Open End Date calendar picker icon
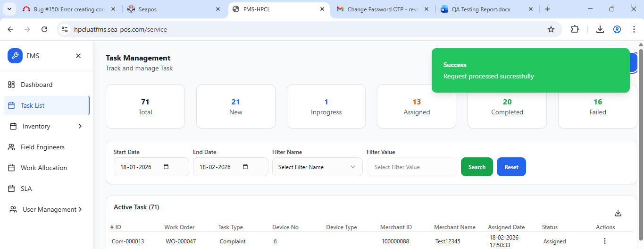Image resolution: width=644 pixels, height=249 pixels. 245,167
